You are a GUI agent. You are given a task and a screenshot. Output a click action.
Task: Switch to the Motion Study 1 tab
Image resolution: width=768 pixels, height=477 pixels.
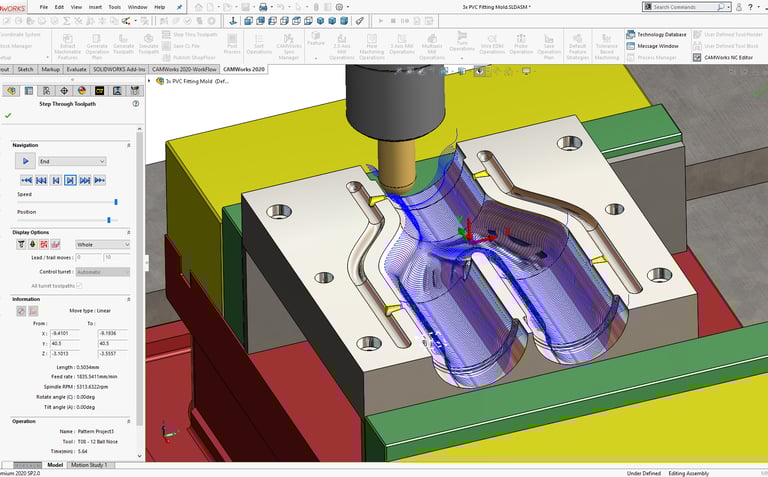pyautogui.click(x=89, y=465)
